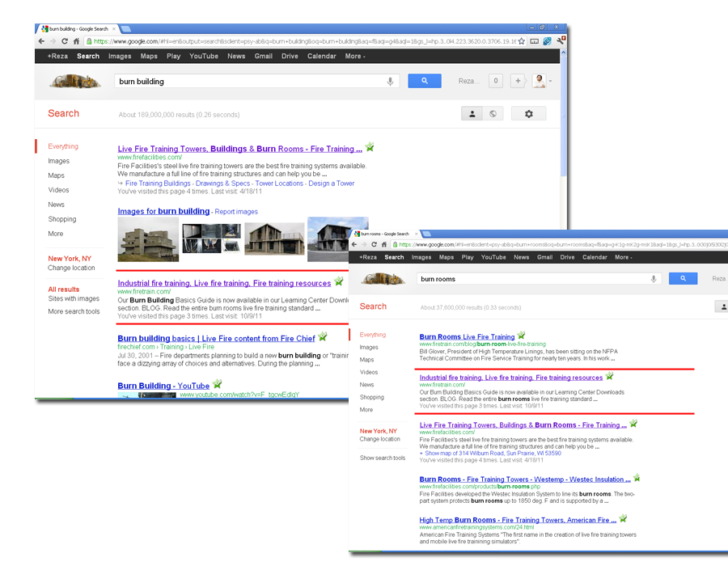
Task: Star the Live Fire Training Towers result, burn building
Action: point(370,147)
